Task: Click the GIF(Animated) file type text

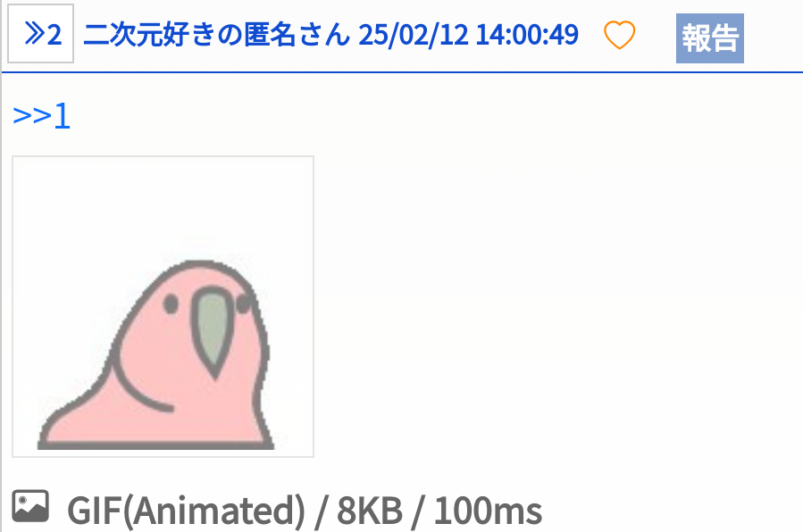Action: [187, 511]
